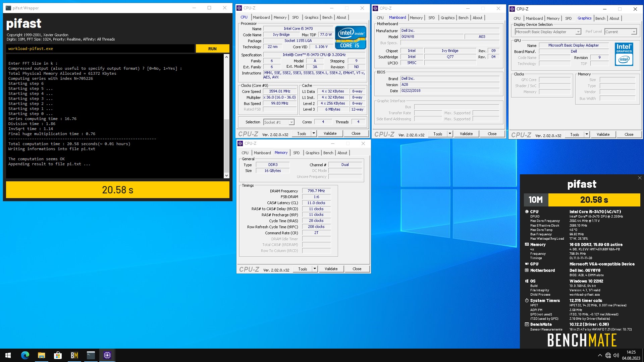Switch to SPD tab in CPU window

tap(295, 17)
